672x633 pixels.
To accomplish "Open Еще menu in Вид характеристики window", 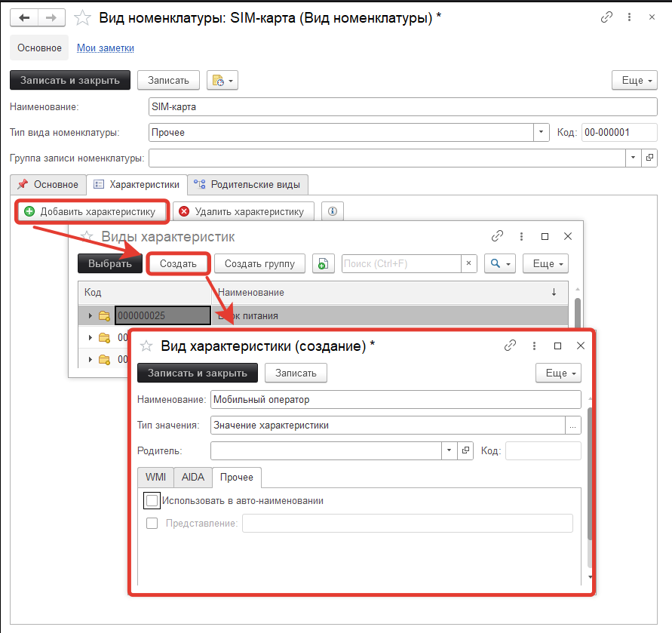I will point(558,373).
